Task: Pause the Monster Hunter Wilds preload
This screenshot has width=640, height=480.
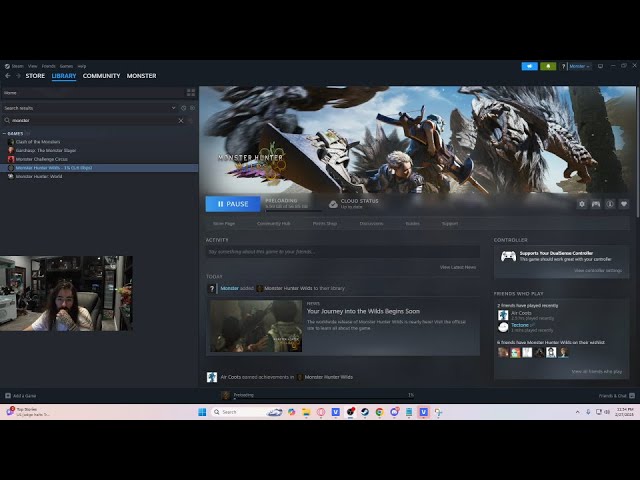Action: (232, 204)
